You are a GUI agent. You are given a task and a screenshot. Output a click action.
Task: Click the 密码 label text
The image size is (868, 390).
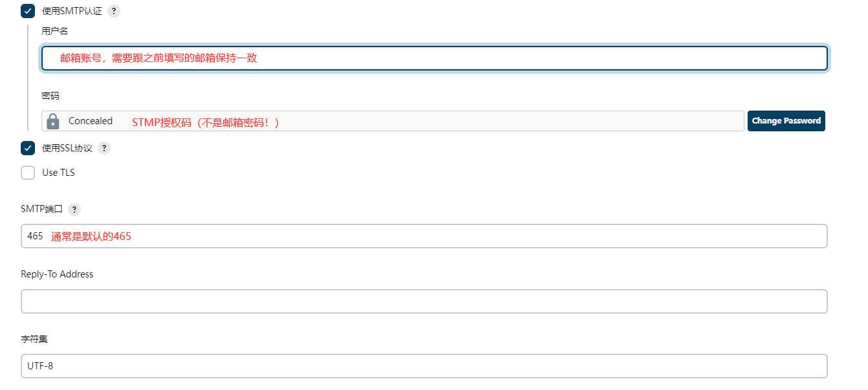[x=50, y=96]
